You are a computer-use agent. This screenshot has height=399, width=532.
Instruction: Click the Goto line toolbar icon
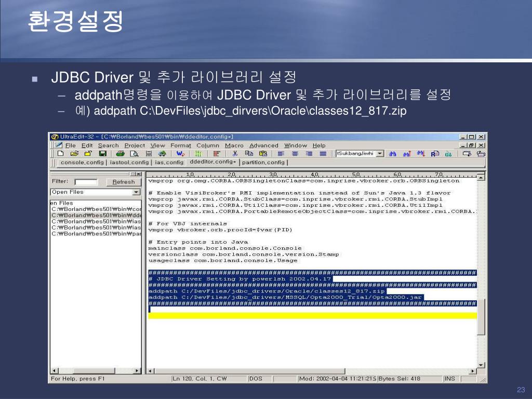click(448, 154)
